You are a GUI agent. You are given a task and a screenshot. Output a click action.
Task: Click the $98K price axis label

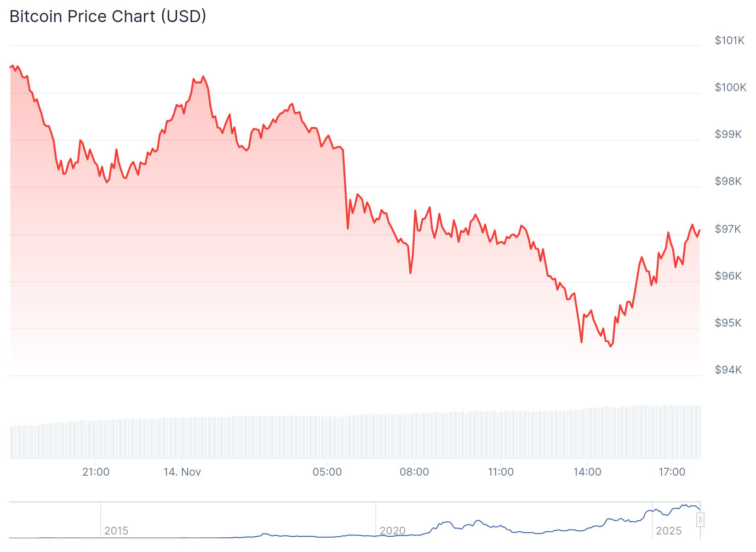(x=728, y=181)
